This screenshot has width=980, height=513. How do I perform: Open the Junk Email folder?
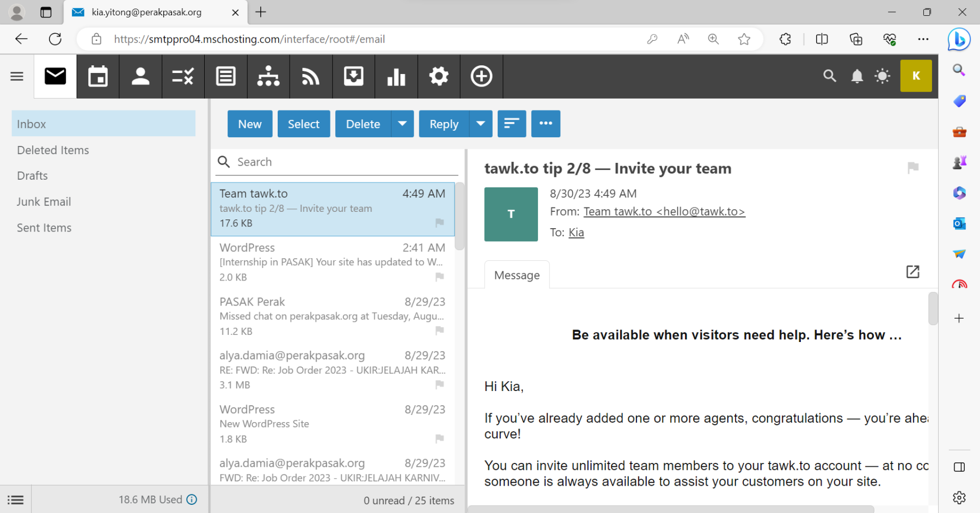44,201
